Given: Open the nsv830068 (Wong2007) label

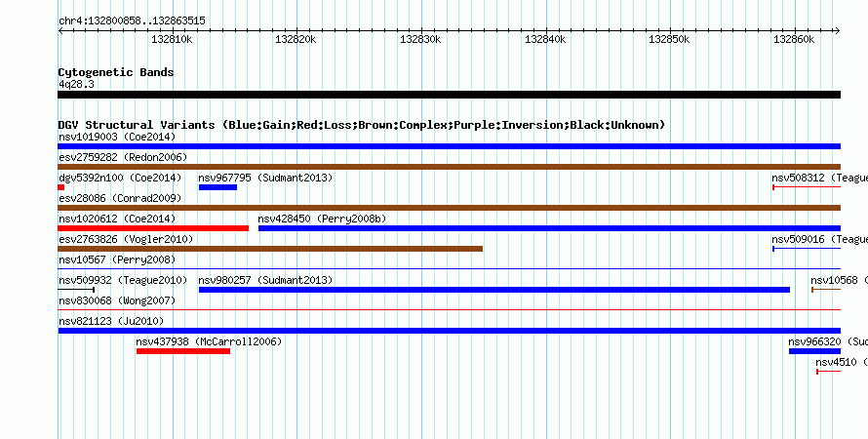Looking at the screenshot, I should click(x=117, y=300).
